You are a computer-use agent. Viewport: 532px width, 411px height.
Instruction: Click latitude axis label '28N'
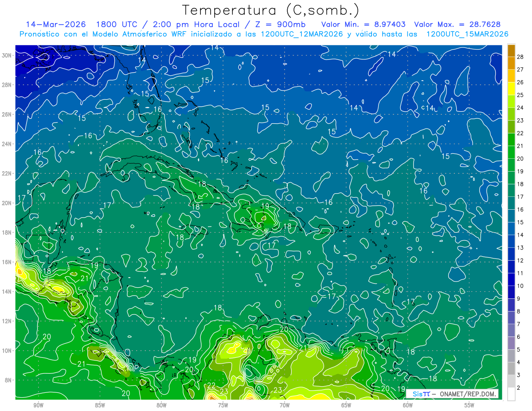(x=8, y=85)
